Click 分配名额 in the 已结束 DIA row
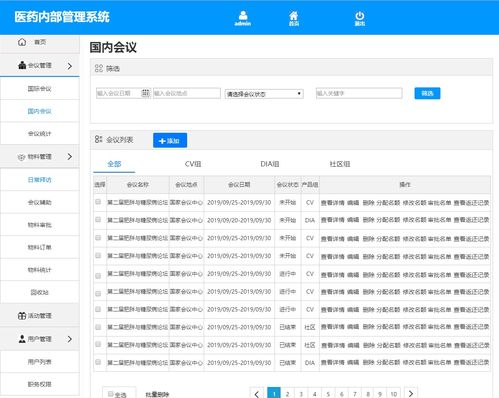Viewport: 499px width, 398px height. [x=388, y=362]
